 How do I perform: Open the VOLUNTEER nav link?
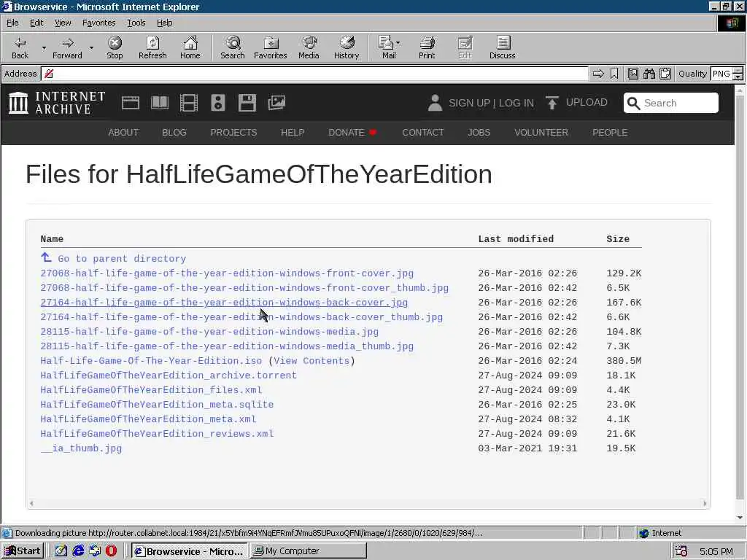[541, 133]
